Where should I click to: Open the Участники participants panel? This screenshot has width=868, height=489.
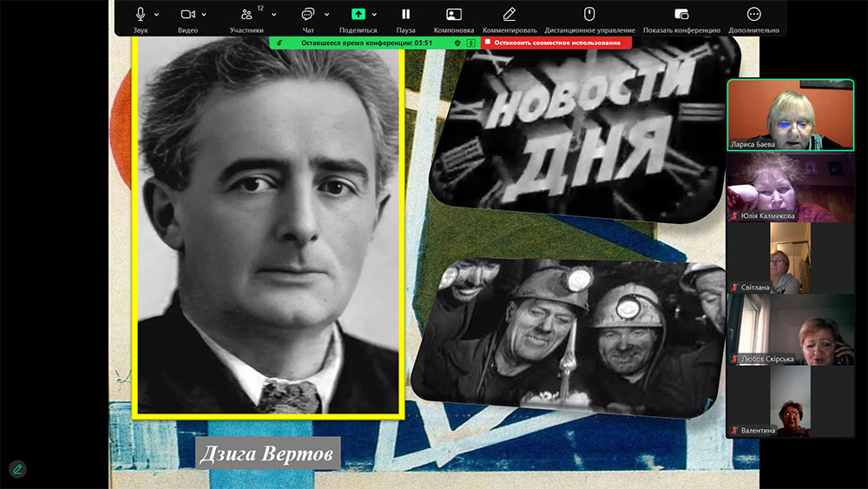247,15
